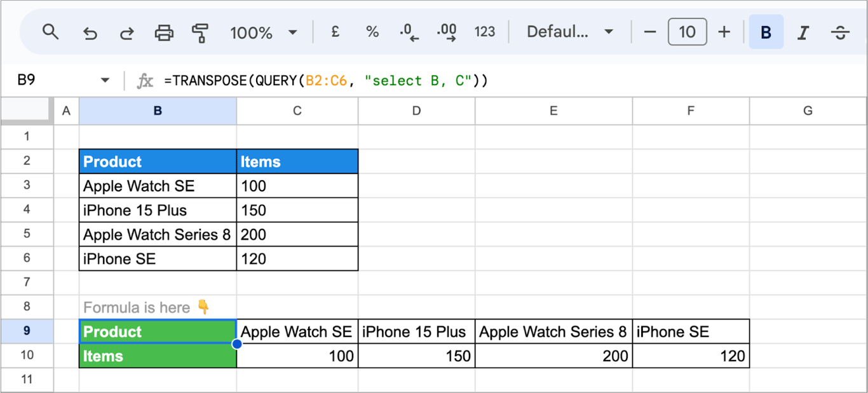This screenshot has width=868, height=393.
Task: Toggle Bold formatting
Action: click(x=766, y=32)
